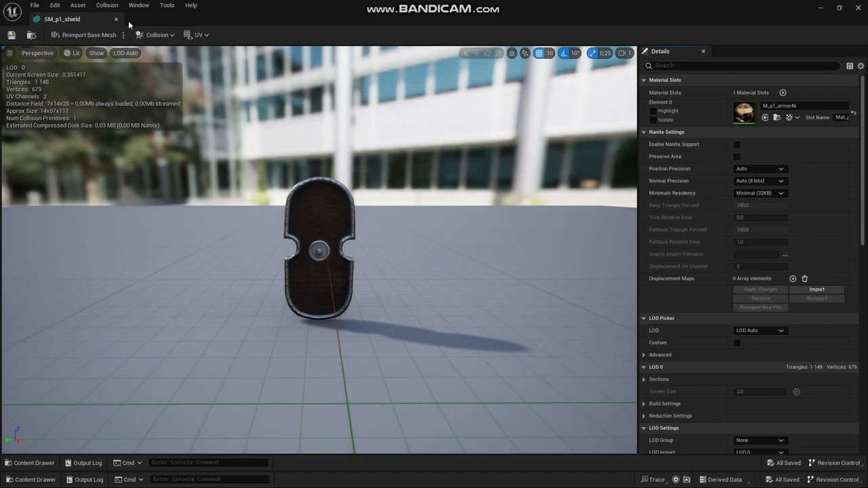Open the material picker dropdown arrow

coord(797,117)
